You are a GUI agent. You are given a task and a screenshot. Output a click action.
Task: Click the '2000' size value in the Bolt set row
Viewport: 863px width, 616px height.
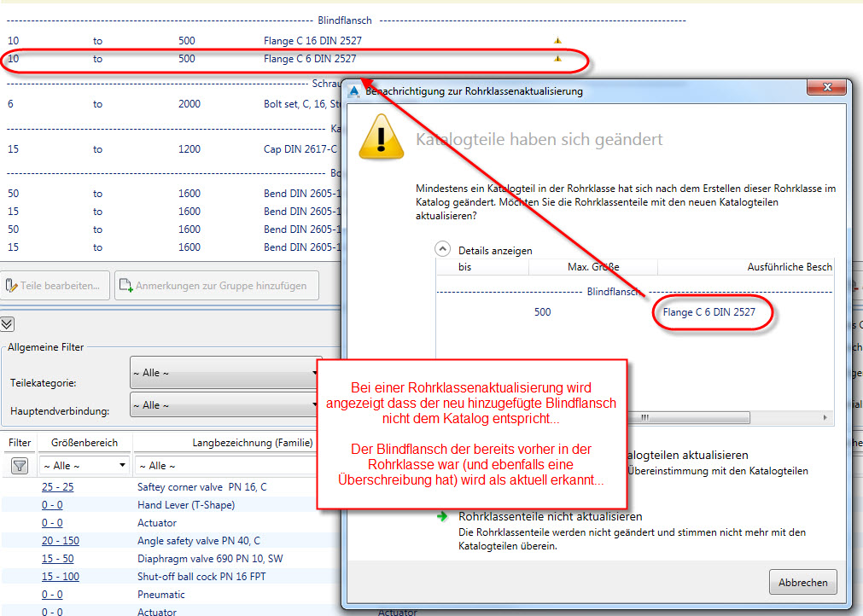click(190, 104)
